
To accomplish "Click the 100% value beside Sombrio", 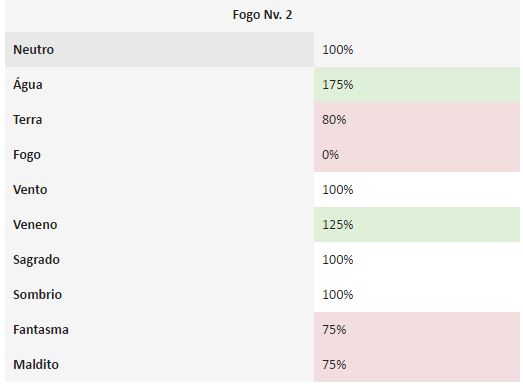I will tap(338, 295).
